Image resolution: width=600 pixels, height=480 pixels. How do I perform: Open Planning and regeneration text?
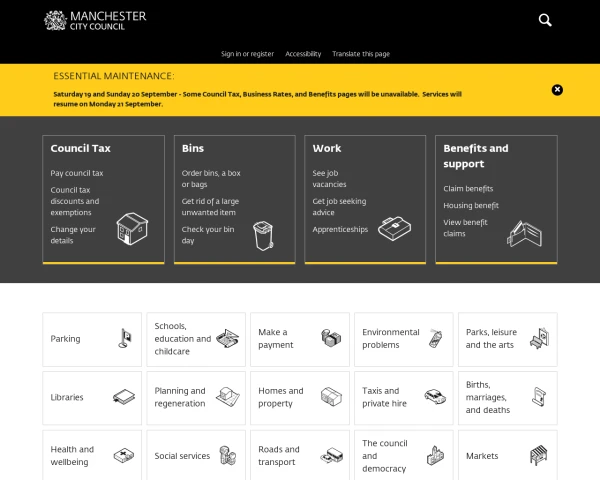tap(180, 397)
